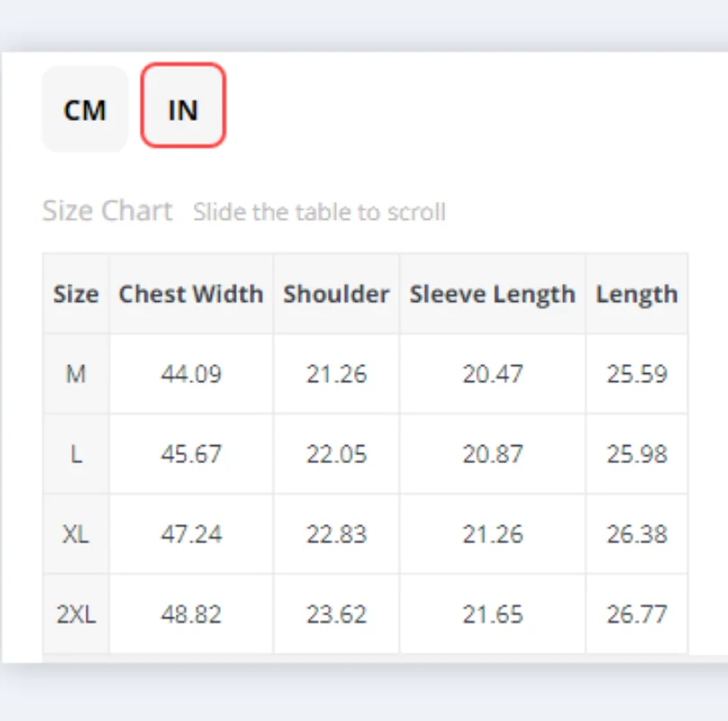Click the Chest Width column header

pyautogui.click(x=191, y=294)
